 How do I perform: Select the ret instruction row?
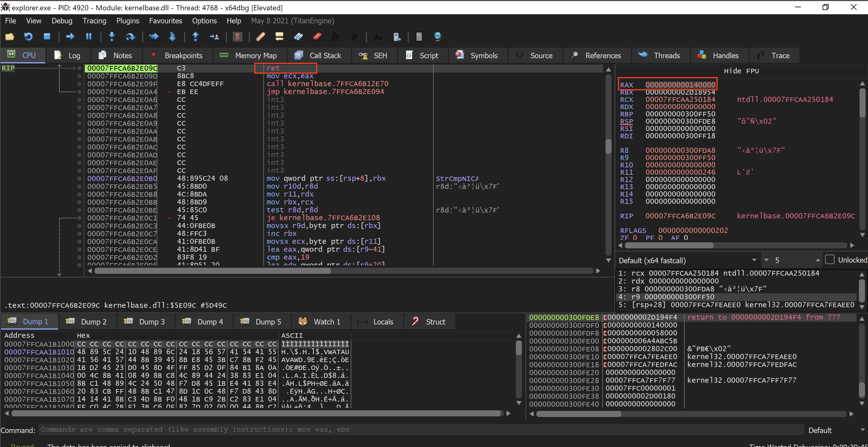tap(344, 68)
